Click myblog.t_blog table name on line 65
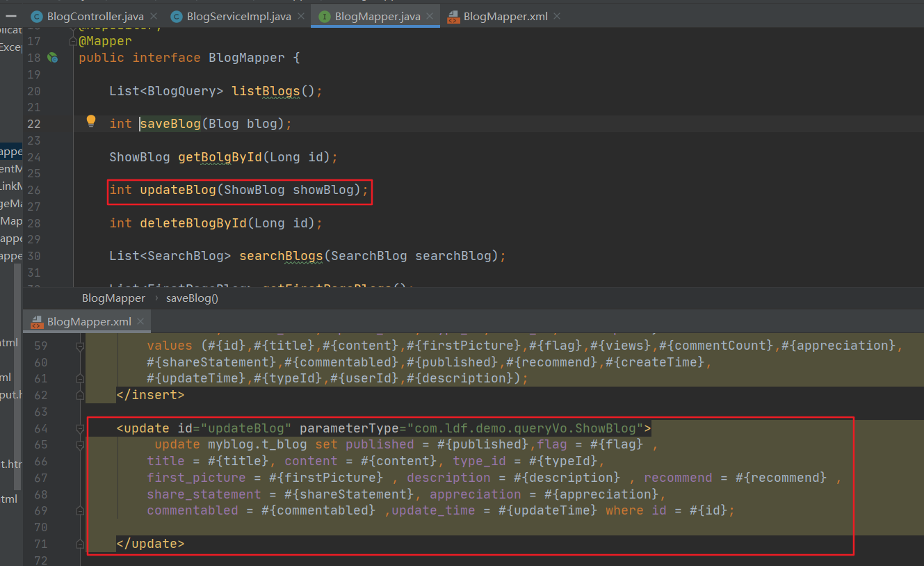924x566 pixels. point(258,444)
